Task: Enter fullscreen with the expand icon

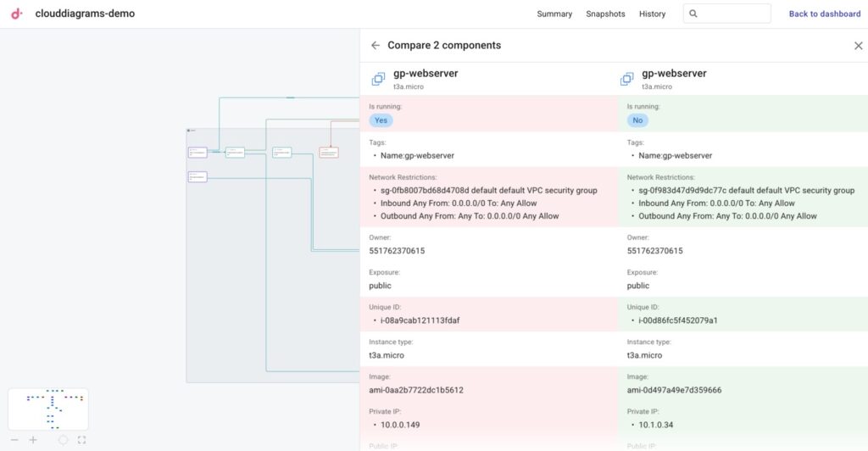Action: 81,440
